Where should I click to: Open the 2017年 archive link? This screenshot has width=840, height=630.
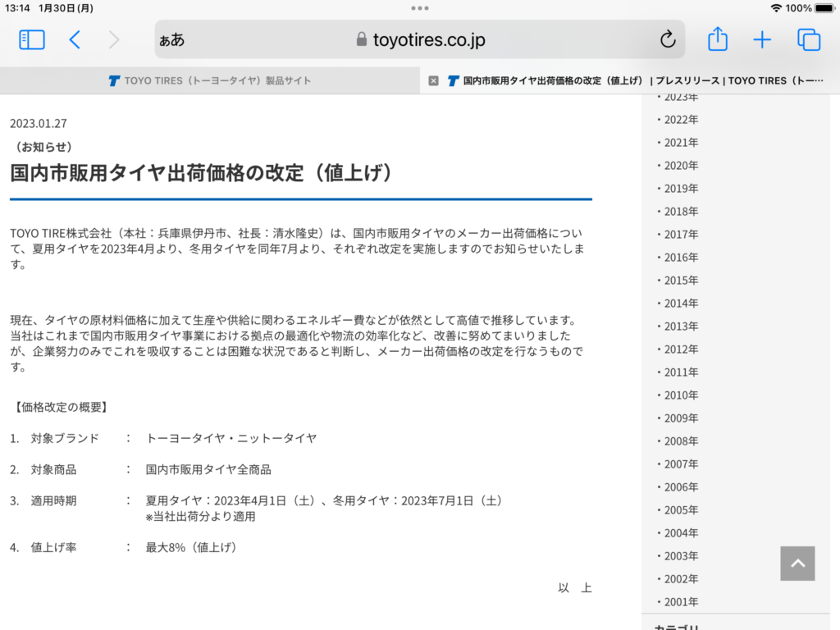tap(681, 235)
